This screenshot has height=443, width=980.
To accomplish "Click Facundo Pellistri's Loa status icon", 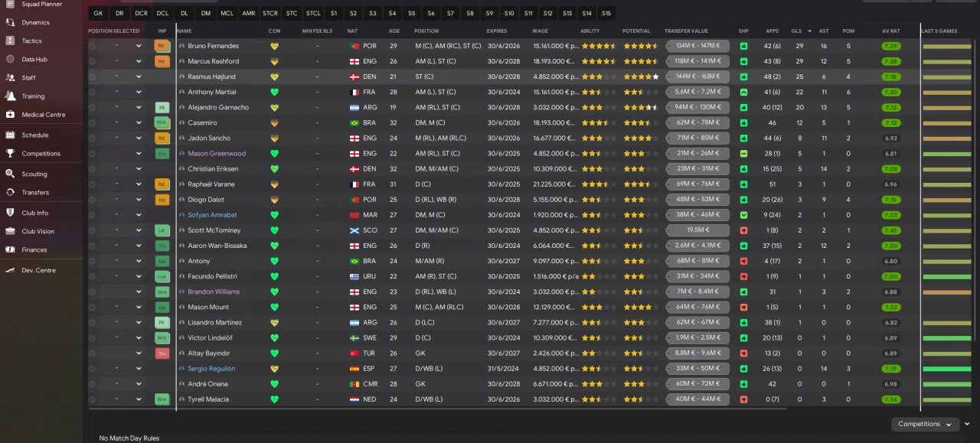I will (x=162, y=276).
